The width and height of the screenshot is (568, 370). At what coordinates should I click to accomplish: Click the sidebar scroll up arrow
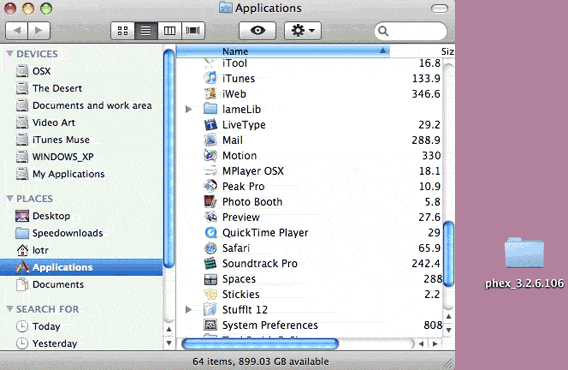169,329
